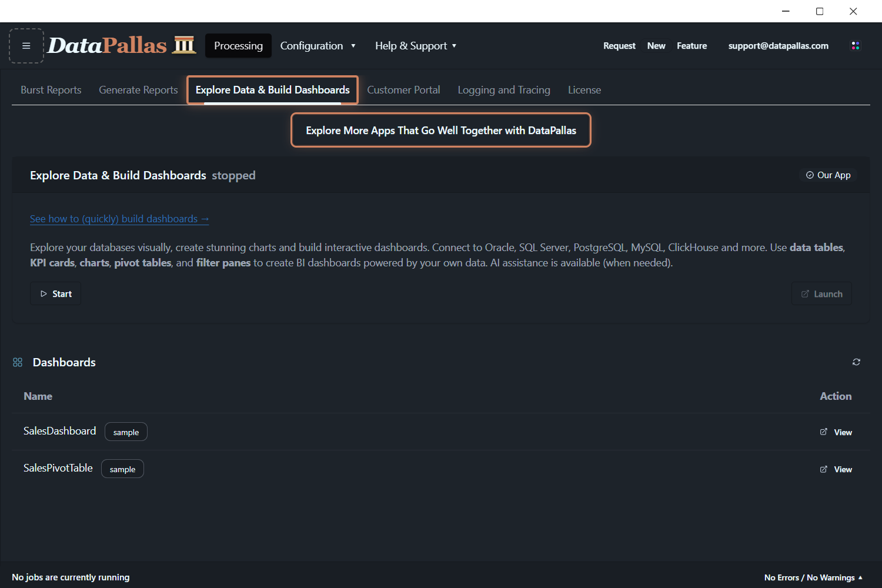
Task: Click the Name column header
Action: coord(38,396)
